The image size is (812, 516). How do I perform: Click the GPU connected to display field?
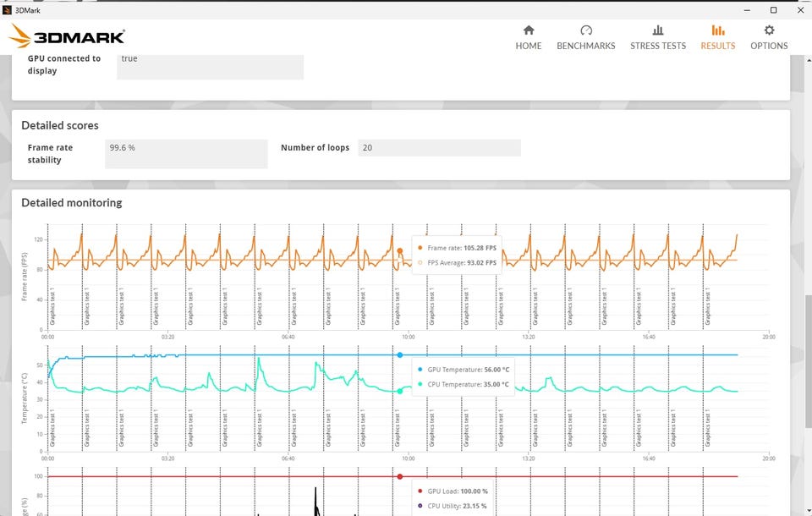pos(211,66)
